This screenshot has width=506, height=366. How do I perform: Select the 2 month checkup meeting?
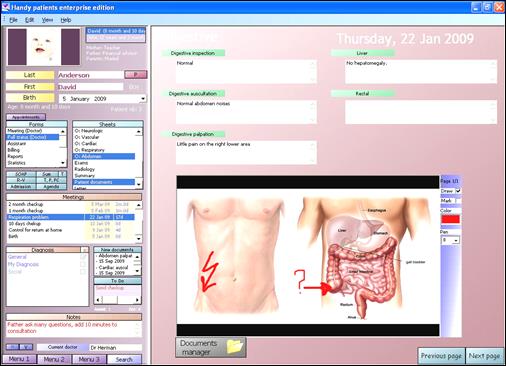(x=71, y=204)
